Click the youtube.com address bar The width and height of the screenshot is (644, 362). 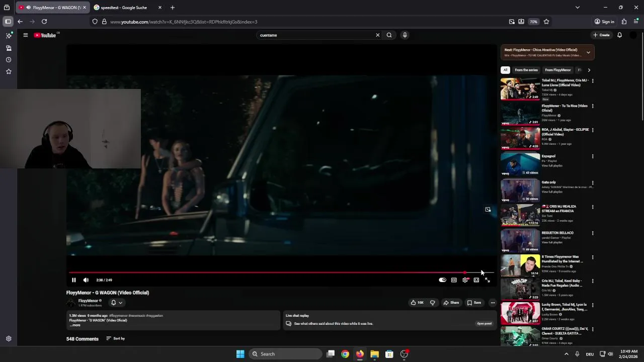point(302,22)
